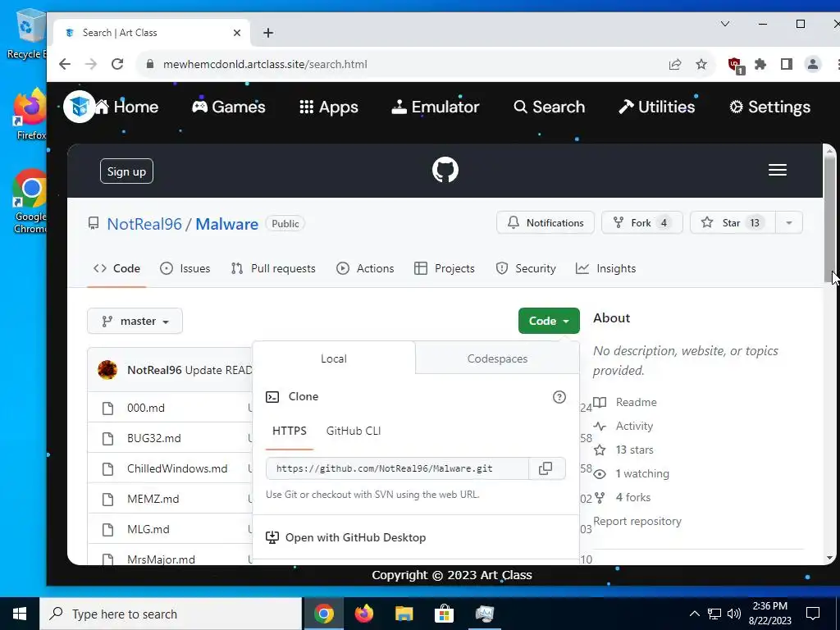Close the Search | Art Class tab
This screenshot has width=840, height=630.
pos(237,33)
